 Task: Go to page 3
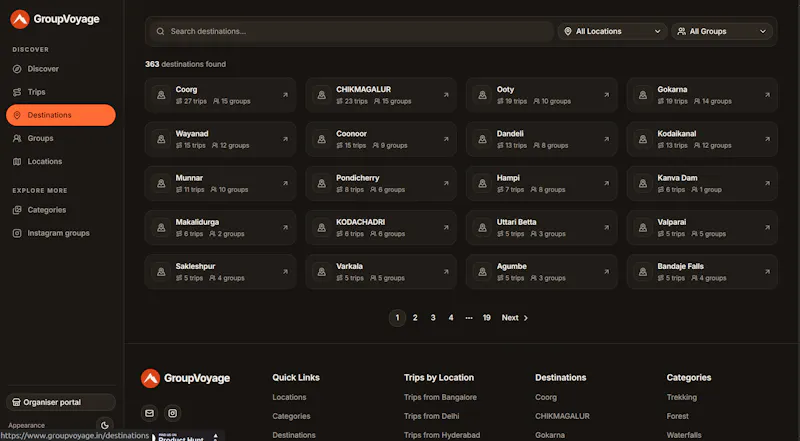coord(433,318)
